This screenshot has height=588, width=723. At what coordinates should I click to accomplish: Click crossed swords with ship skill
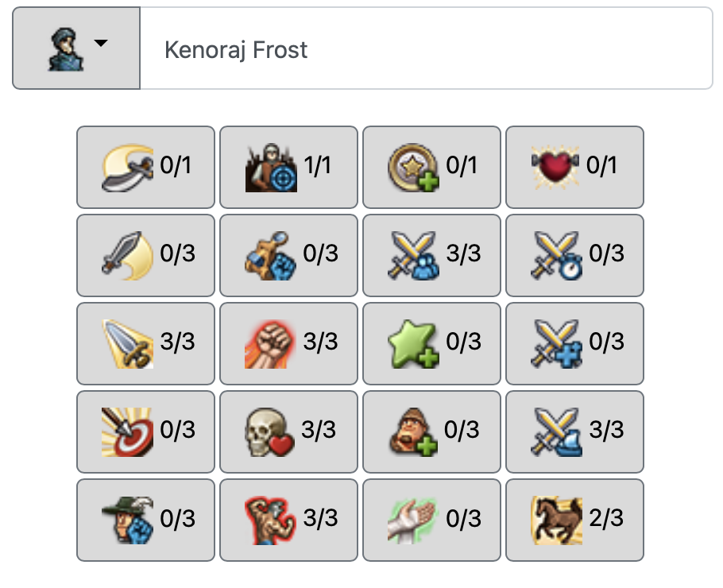point(574,431)
